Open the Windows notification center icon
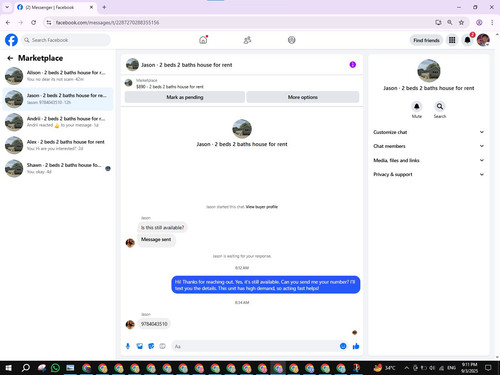The height and width of the screenshot is (375, 500). [488, 368]
